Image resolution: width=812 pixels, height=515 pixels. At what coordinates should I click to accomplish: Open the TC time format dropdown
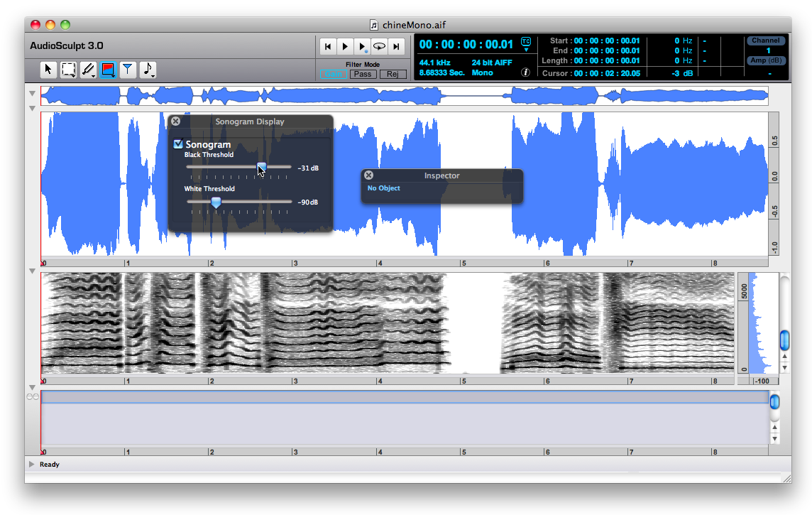(526, 44)
